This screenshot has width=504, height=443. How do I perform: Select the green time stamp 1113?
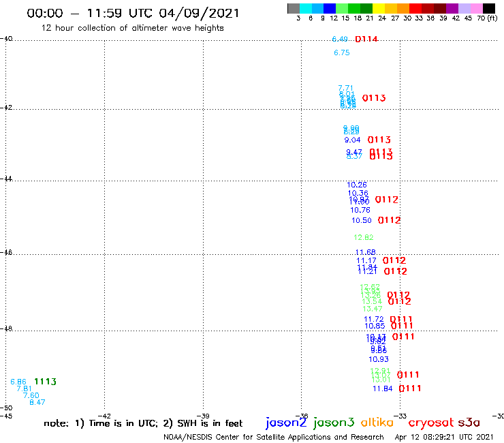(45, 382)
